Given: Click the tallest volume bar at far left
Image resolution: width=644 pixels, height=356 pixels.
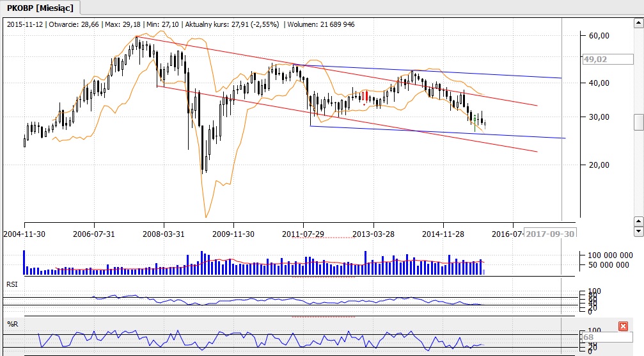Looking at the screenshot, I should (24, 262).
